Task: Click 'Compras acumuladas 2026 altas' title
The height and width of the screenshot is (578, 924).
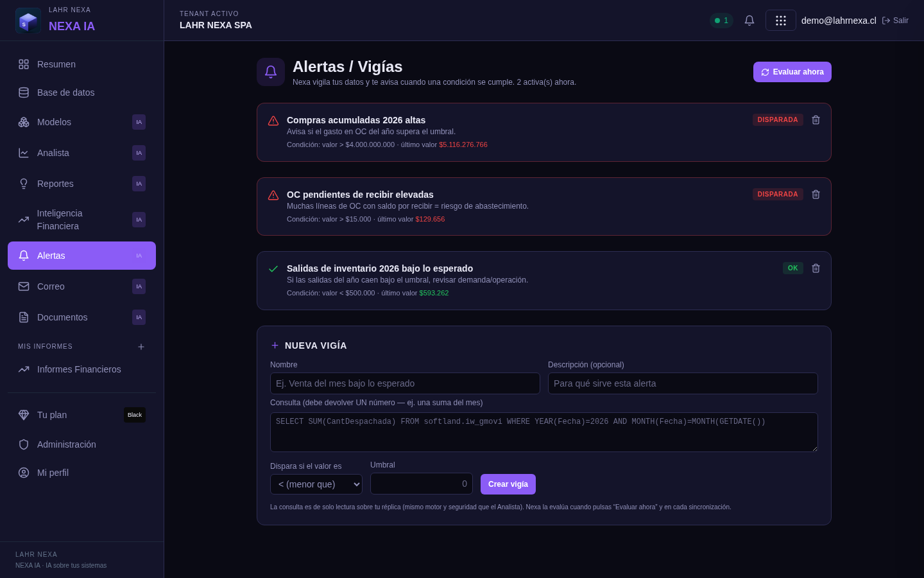Action: tap(356, 120)
